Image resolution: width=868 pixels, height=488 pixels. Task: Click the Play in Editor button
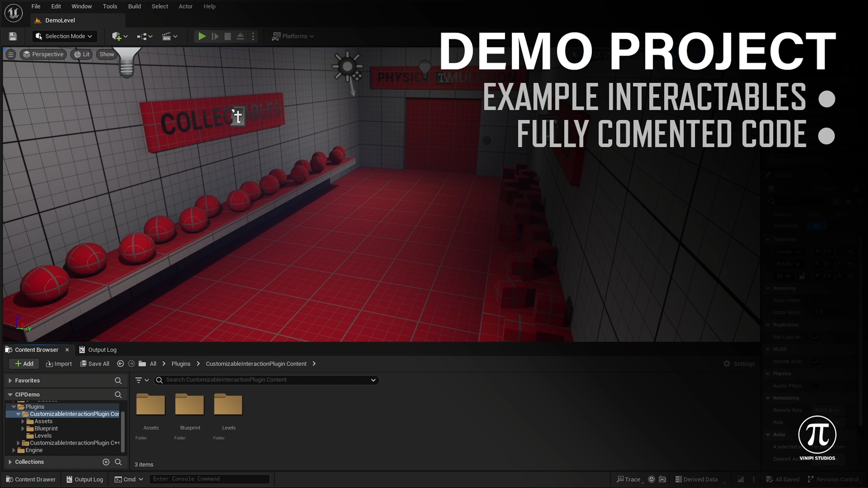[202, 36]
